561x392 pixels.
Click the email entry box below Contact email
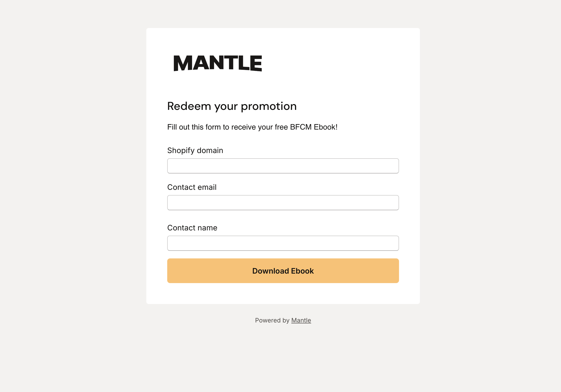click(283, 203)
